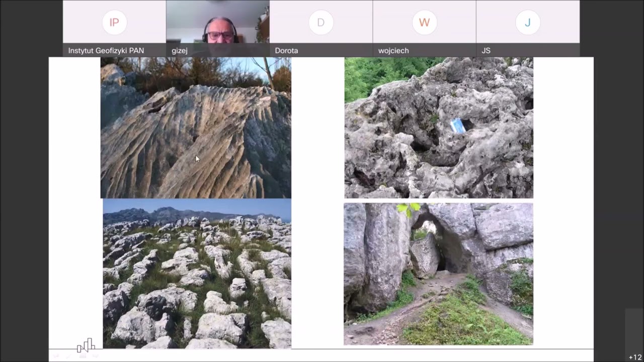This screenshot has height=362, width=644.
Task: Click the photo of limestone pavement with grass
Action: (197, 274)
